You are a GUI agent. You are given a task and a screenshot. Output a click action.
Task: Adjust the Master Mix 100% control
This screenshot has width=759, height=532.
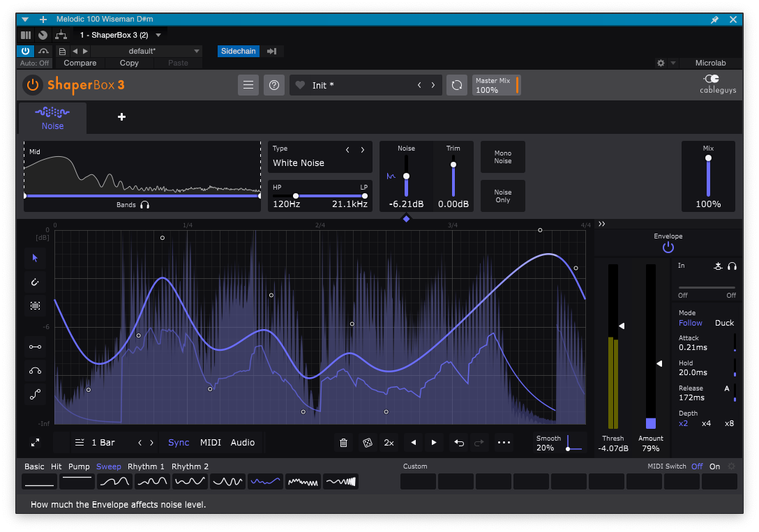[496, 85]
